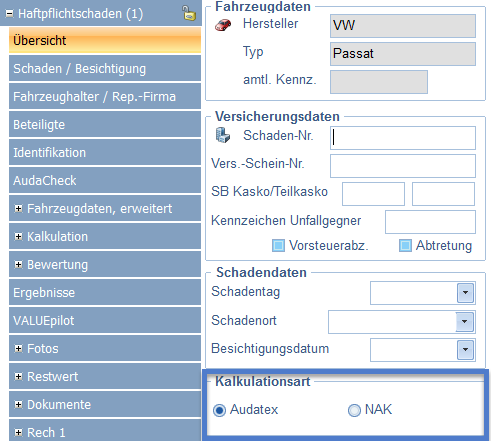The image size is (491, 441).
Task: Open the Schadenort dropdown list
Action: tap(465, 322)
